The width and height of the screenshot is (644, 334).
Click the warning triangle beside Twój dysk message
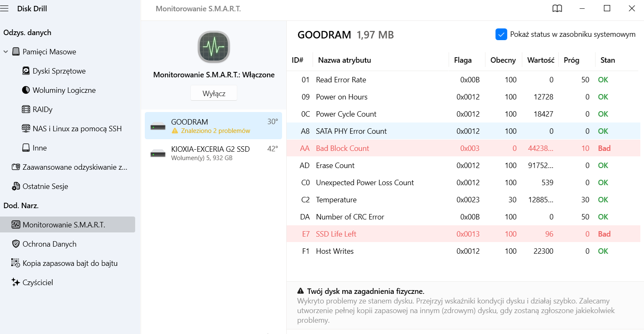[x=300, y=291]
